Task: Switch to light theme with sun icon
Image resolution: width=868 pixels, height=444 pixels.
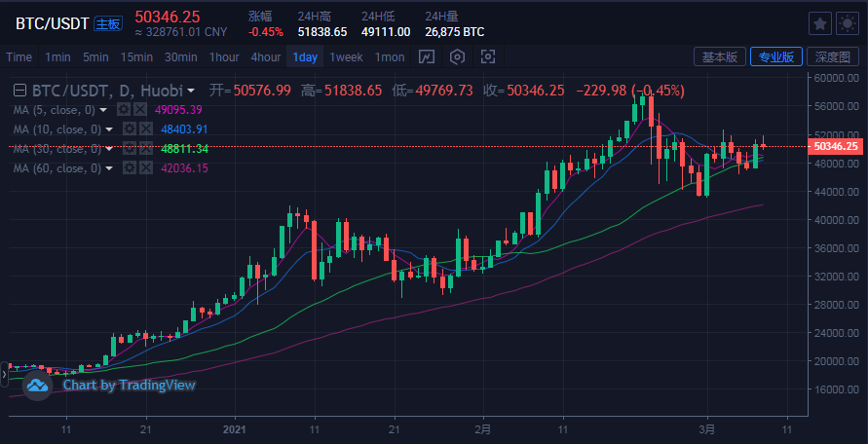Action: pyautogui.click(x=846, y=22)
